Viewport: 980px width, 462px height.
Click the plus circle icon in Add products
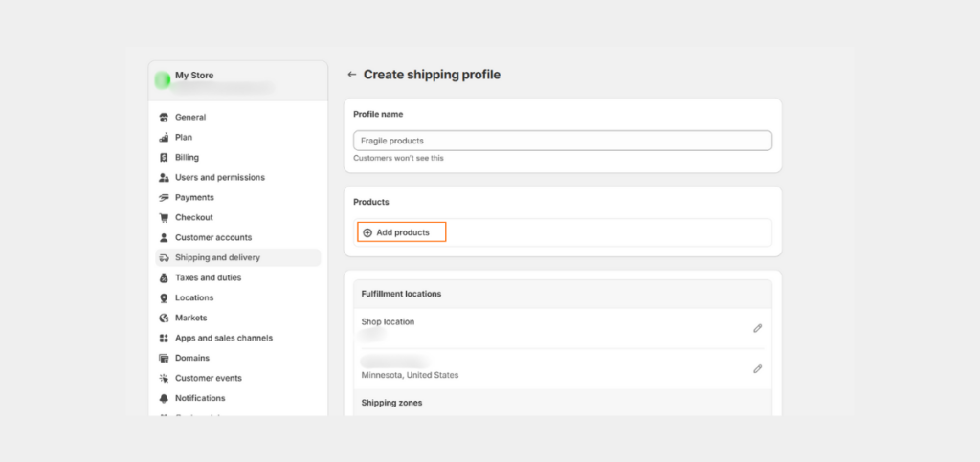point(367,232)
